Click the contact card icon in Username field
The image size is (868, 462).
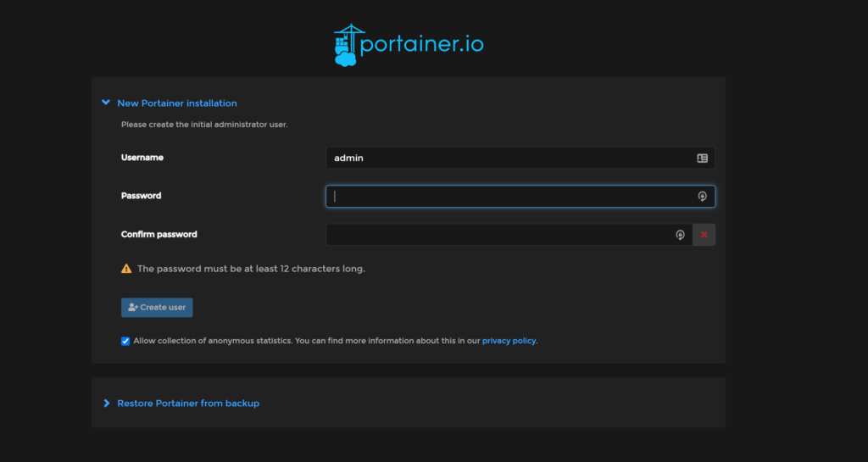702,159
